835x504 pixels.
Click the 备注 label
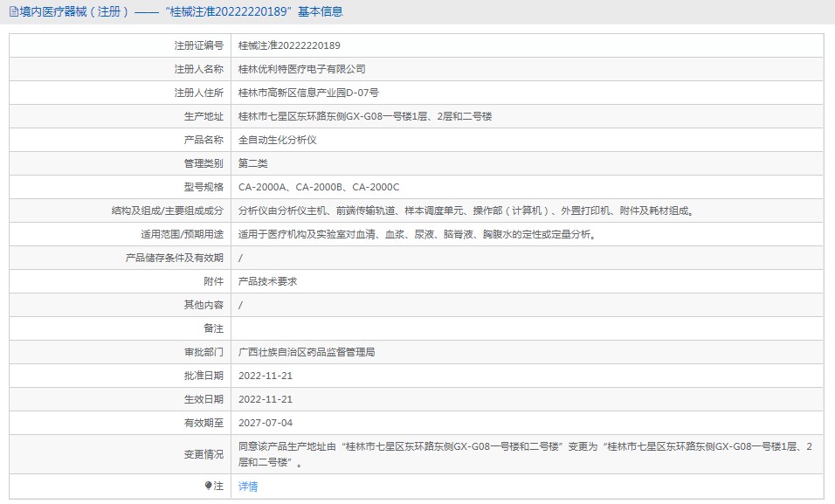pos(213,328)
